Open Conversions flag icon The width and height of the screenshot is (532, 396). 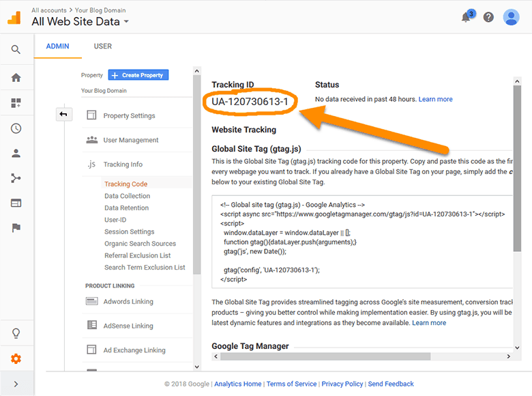[x=16, y=227]
